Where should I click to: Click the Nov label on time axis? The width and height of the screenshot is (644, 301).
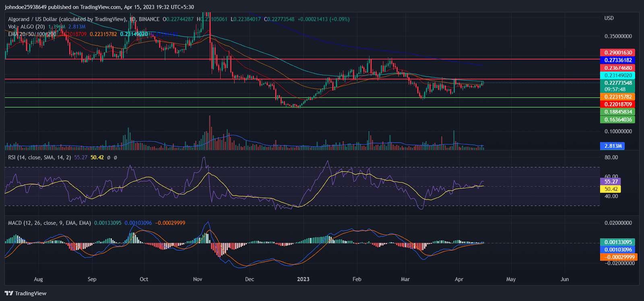click(x=198, y=279)
